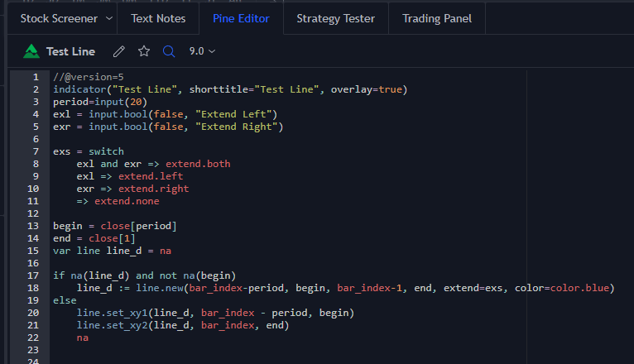Click close[1] on line 14
634x364 pixels.
tap(112, 238)
